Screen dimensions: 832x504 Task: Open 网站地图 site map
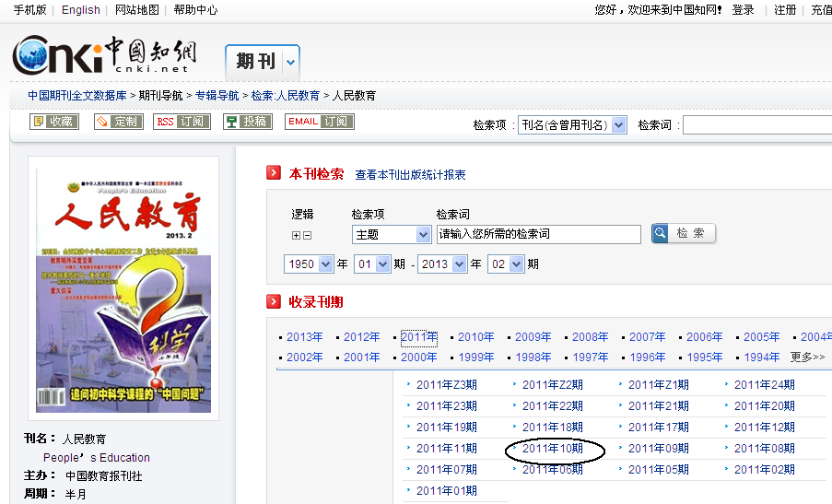click(x=137, y=9)
